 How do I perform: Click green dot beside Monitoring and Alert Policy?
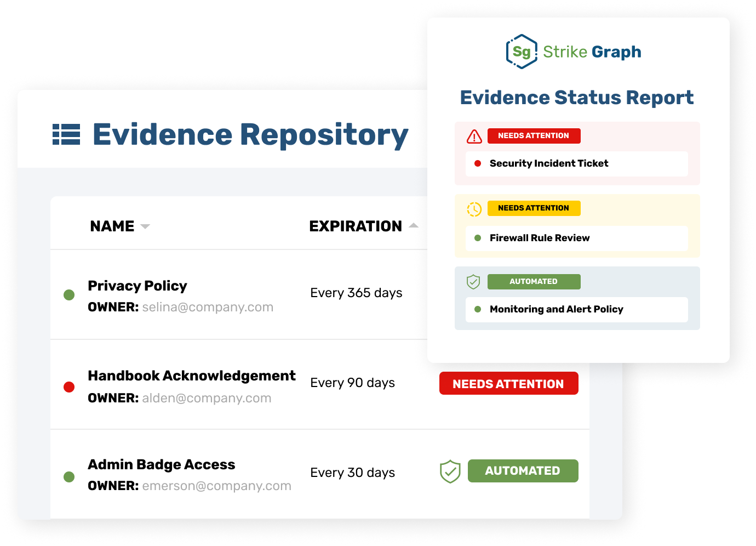478,309
